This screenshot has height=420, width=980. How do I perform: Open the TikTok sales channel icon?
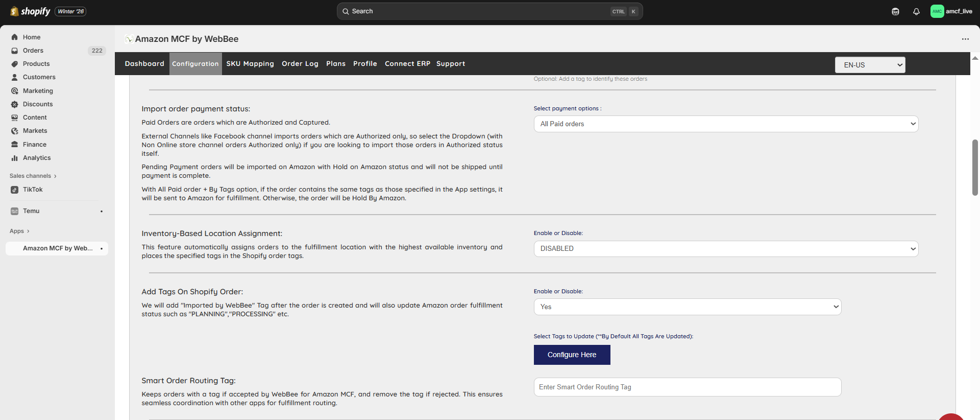click(15, 190)
